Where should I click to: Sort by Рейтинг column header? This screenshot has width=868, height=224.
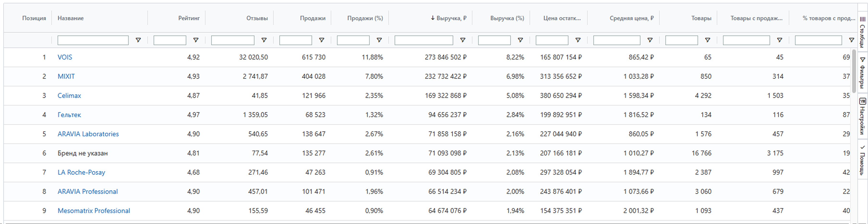(x=189, y=18)
